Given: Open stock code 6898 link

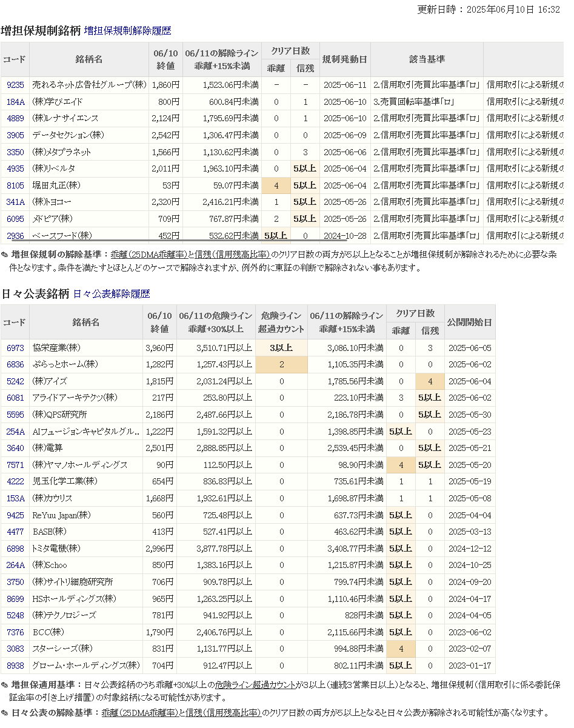Looking at the screenshot, I should click(x=15, y=549).
